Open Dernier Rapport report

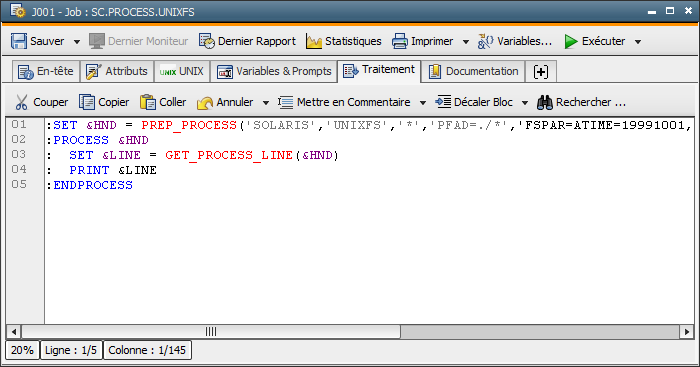click(247, 41)
